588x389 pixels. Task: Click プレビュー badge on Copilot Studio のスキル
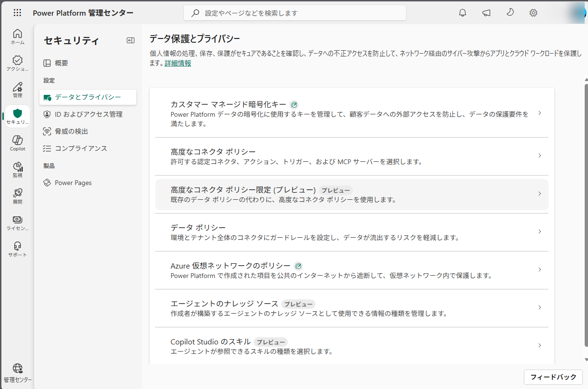pos(271,342)
